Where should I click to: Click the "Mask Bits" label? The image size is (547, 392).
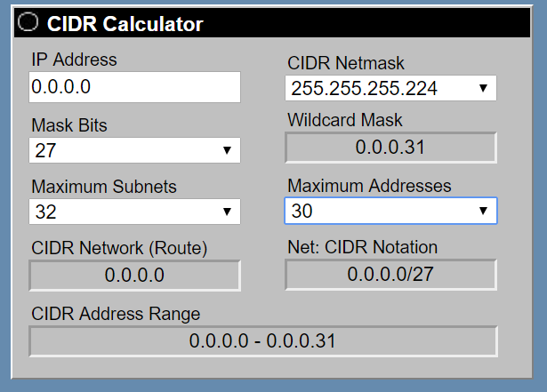[x=69, y=125]
